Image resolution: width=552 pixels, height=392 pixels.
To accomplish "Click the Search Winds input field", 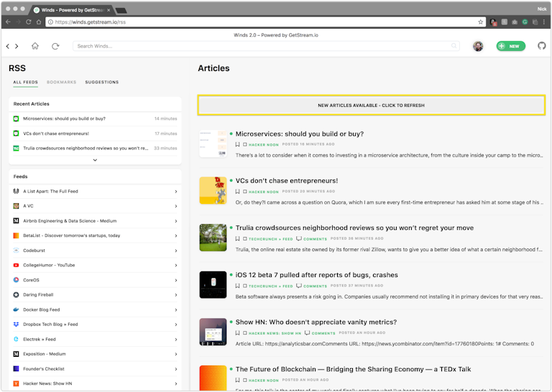I will [266, 46].
